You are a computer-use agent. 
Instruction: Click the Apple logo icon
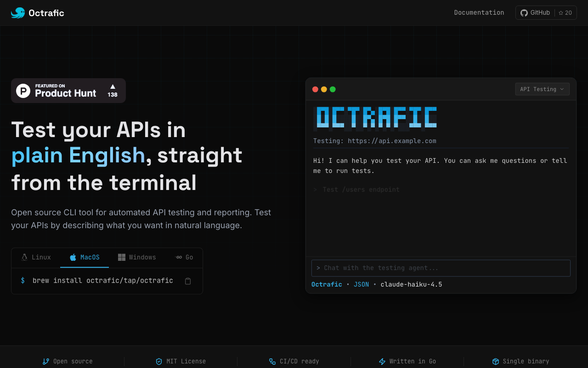click(x=73, y=257)
